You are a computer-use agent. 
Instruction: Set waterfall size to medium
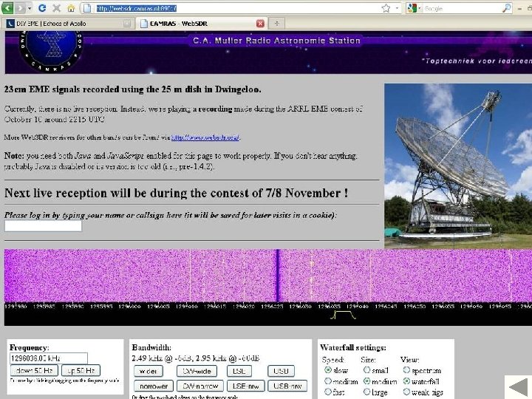[x=366, y=381]
